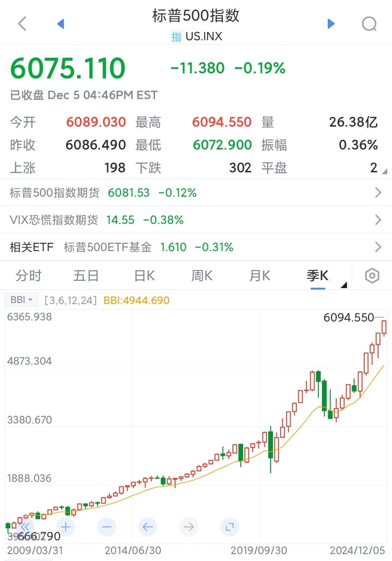Tap the 量 value 26.38亿
392x561 pixels.
pos(354,122)
